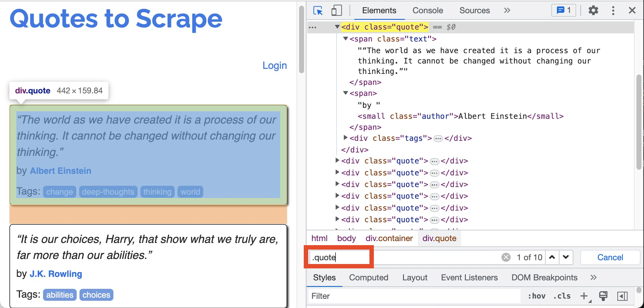The image size is (644, 308).
Task: Select body in the breadcrumb trail
Action: pos(346,238)
